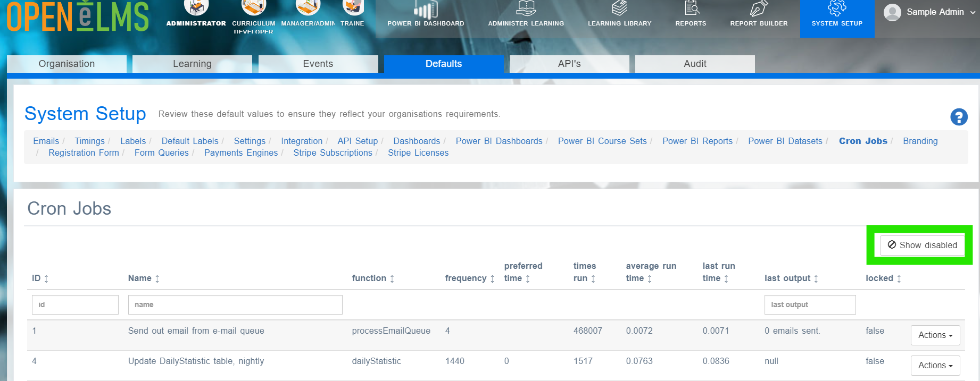
Task: Switch to the API's tab
Action: click(569, 64)
